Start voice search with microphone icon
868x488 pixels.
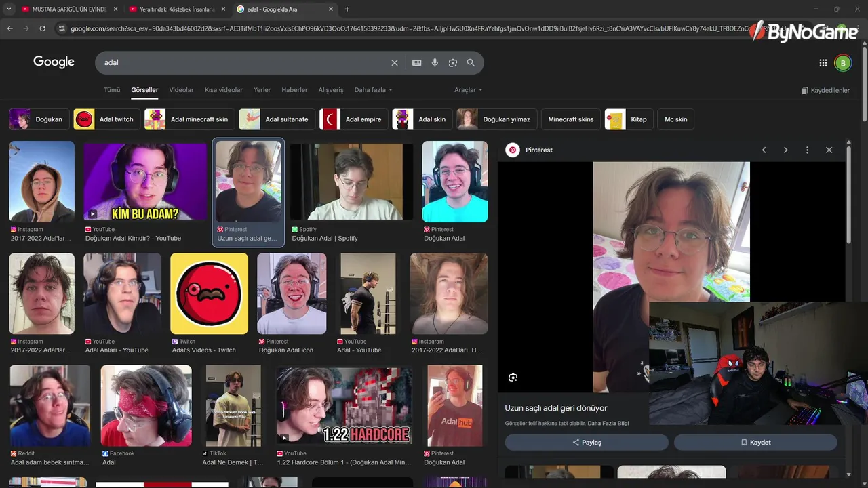[x=435, y=62]
